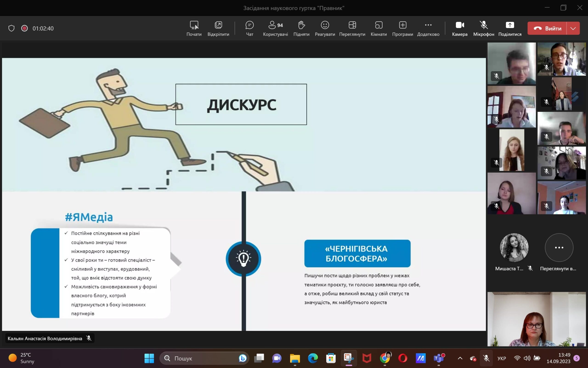Switch to Microsoft Teams taskbar icon
588x368 pixels.
pyautogui.click(x=438, y=358)
